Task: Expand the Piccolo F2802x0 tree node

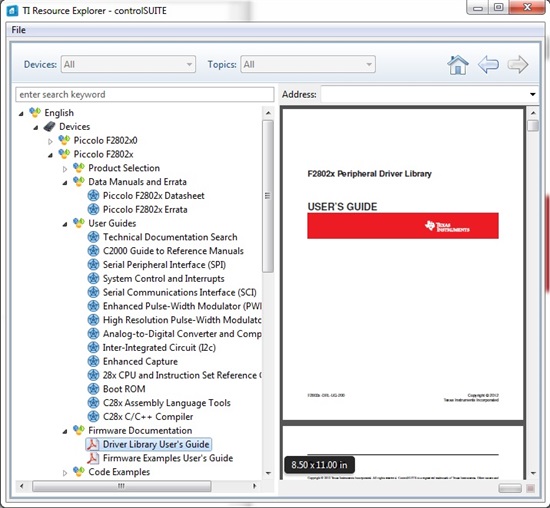Action: 50,141
